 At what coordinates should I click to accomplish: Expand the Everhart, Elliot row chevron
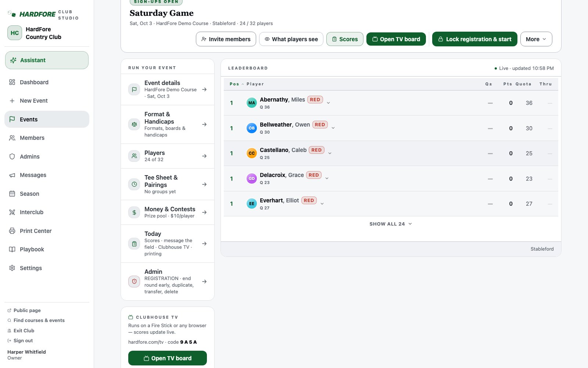(322, 204)
